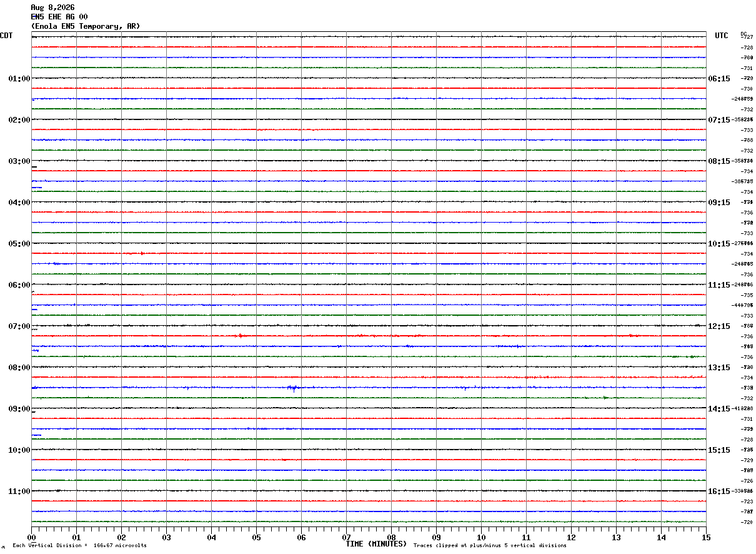756x554 pixels.
Task: Click the Enola EN5 Temporary, AR title
Action: (86, 26)
